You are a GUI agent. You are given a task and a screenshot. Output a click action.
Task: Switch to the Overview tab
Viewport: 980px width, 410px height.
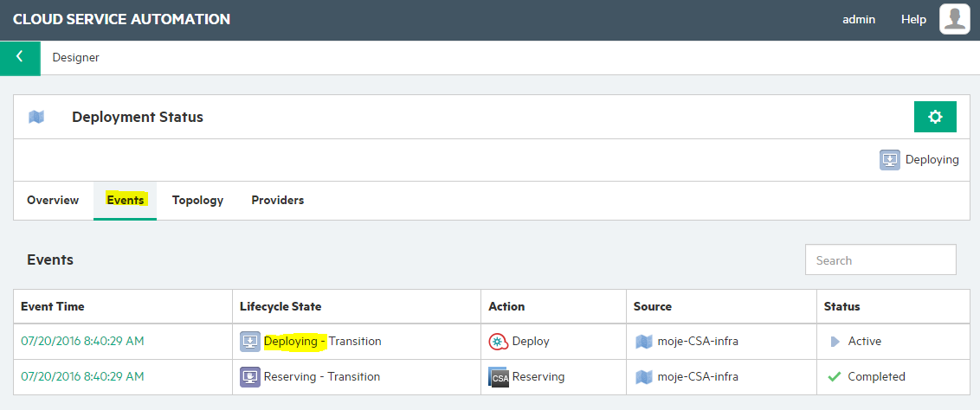pos(53,201)
